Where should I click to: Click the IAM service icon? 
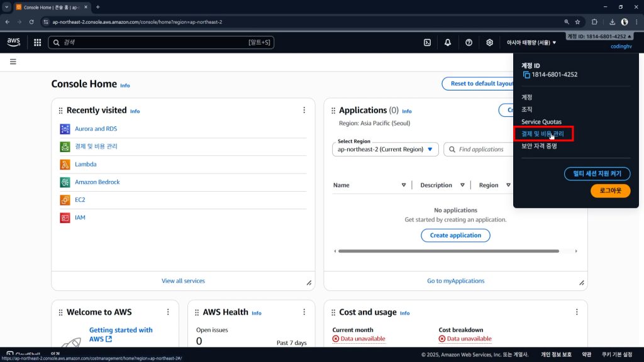(65, 217)
